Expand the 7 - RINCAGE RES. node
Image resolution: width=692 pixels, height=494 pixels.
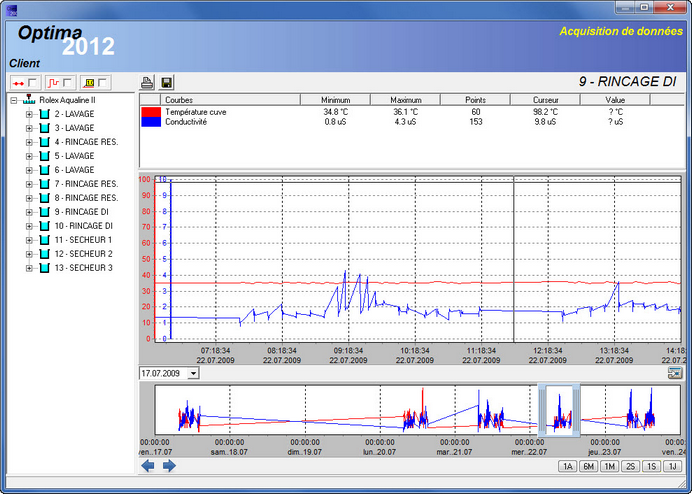[x=29, y=184]
